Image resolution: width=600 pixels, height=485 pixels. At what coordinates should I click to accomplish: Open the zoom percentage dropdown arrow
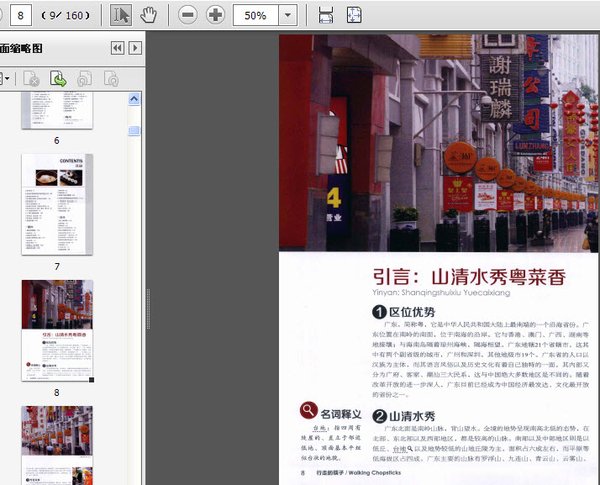(x=288, y=15)
